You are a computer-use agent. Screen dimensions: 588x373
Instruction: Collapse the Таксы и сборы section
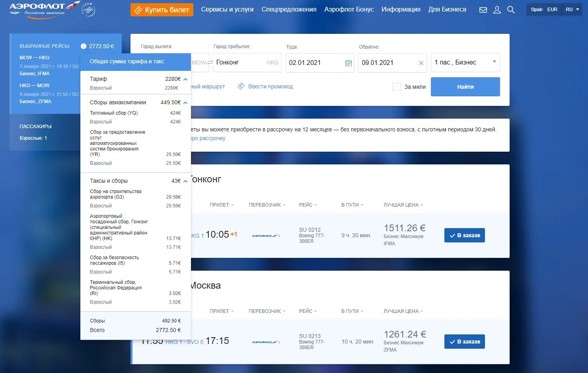tap(185, 181)
